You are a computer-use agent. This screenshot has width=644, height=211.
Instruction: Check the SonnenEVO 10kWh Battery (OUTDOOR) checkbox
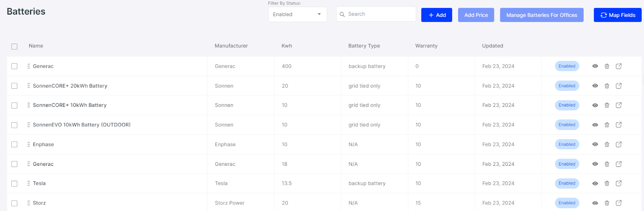pos(14,125)
